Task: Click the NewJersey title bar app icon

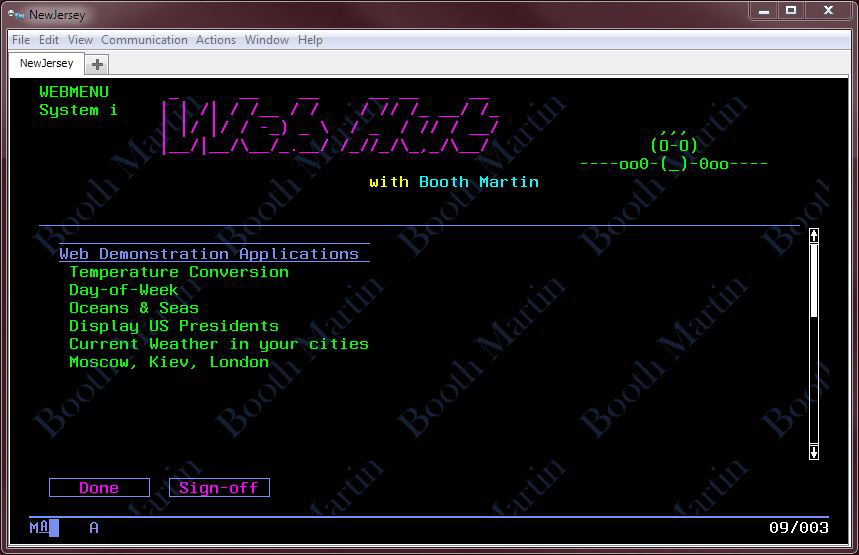Action: pyautogui.click(x=15, y=15)
